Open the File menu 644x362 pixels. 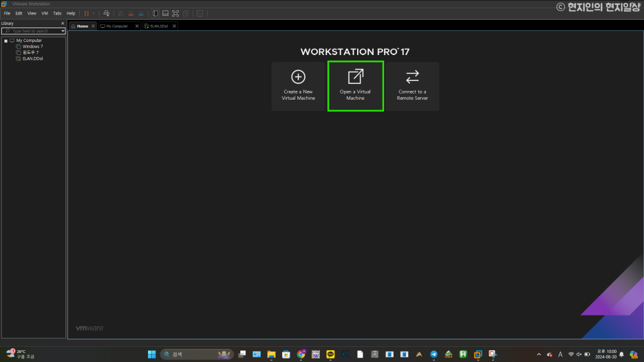tap(7, 13)
